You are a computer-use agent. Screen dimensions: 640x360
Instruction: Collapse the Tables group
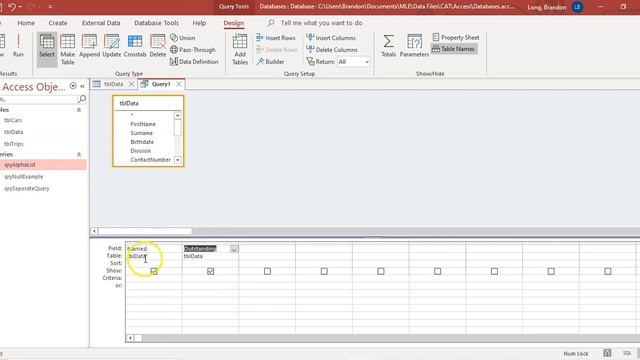pyautogui.click(x=79, y=110)
